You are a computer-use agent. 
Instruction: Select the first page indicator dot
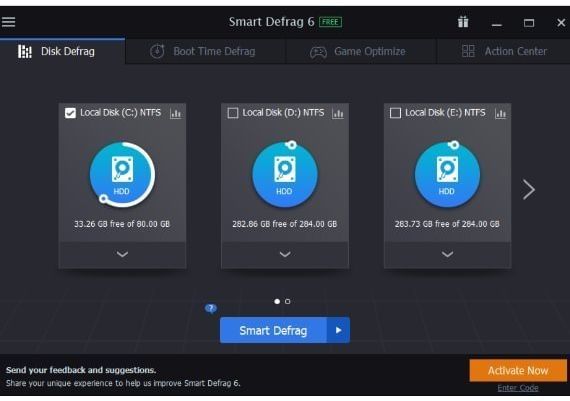pyautogui.click(x=277, y=301)
